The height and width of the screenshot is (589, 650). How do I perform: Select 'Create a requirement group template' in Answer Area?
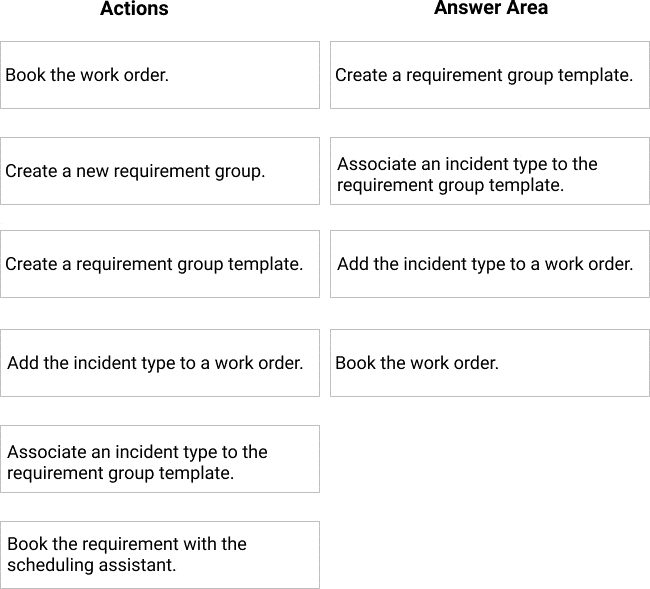coord(490,75)
